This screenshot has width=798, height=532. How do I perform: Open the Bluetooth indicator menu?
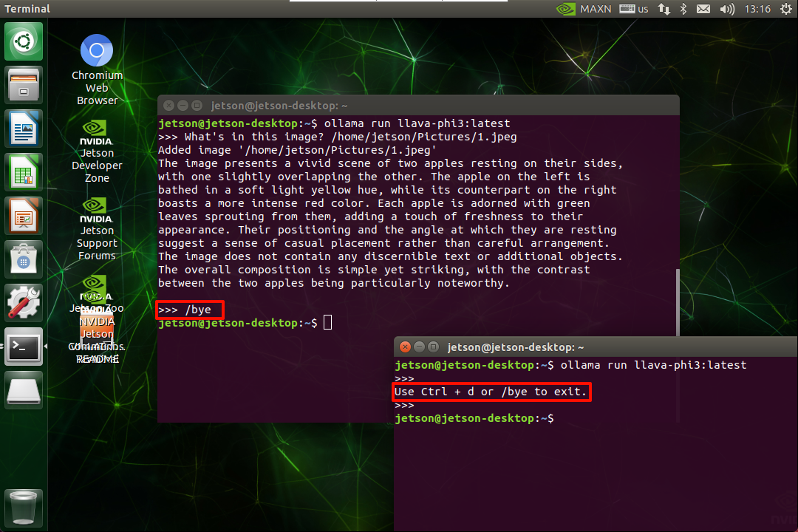click(x=683, y=9)
